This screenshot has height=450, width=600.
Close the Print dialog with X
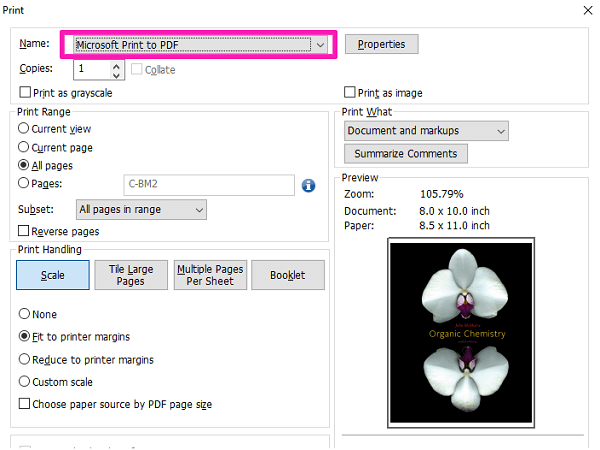click(x=585, y=10)
